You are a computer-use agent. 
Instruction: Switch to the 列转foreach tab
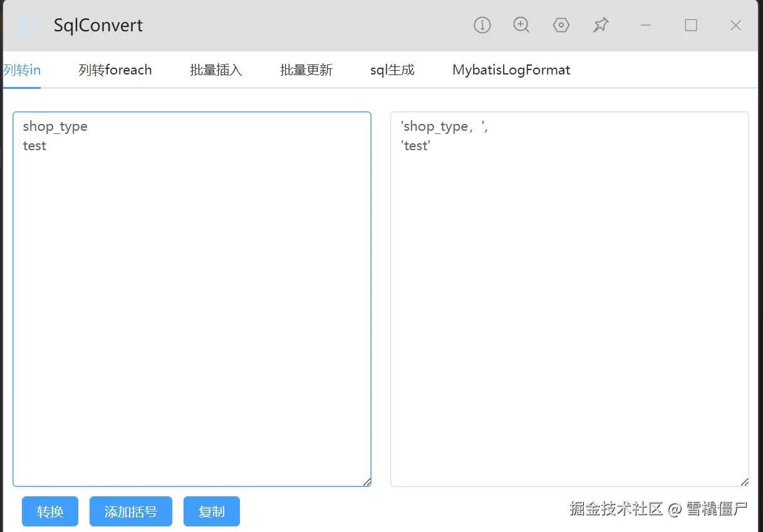coord(115,69)
